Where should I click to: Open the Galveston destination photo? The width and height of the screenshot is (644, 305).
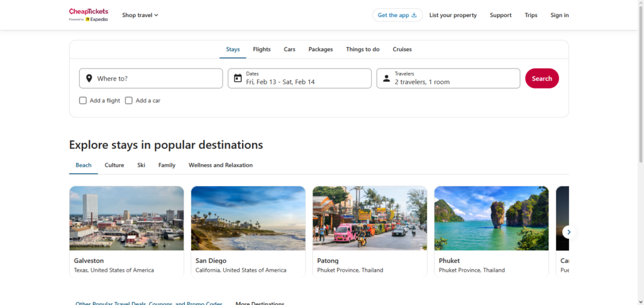126,218
